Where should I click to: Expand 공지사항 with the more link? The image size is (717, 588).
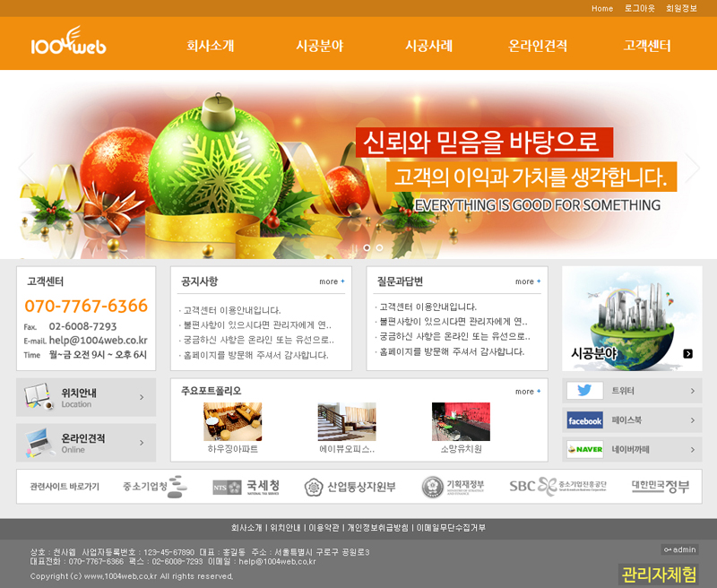click(332, 281)
